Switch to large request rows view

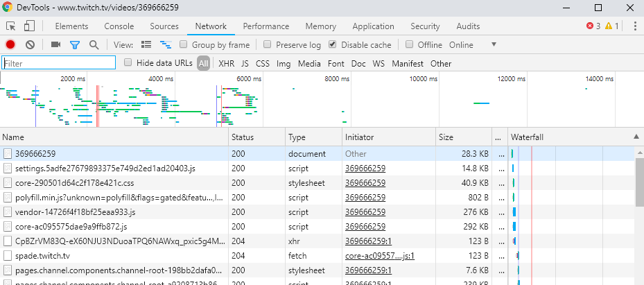pyautogui.click(x=146, y=45)
